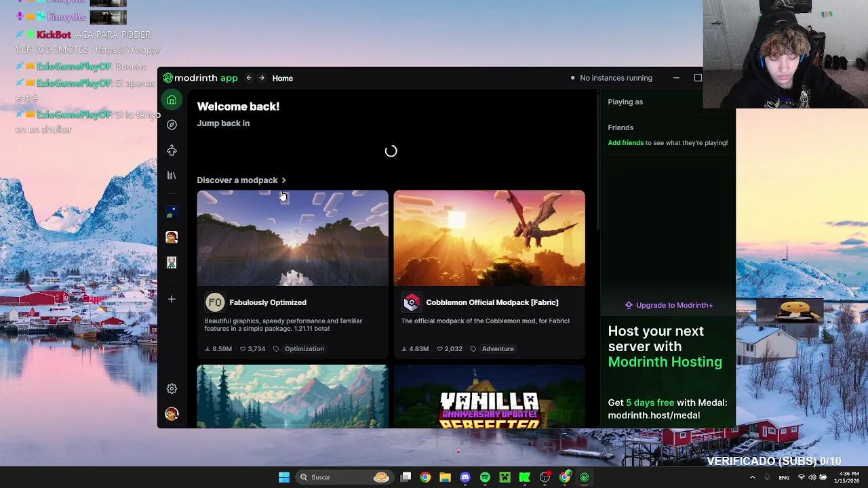868x488 pixels.
Task: Open Modrinth app taskbar icon
Action: click(585, 477)
